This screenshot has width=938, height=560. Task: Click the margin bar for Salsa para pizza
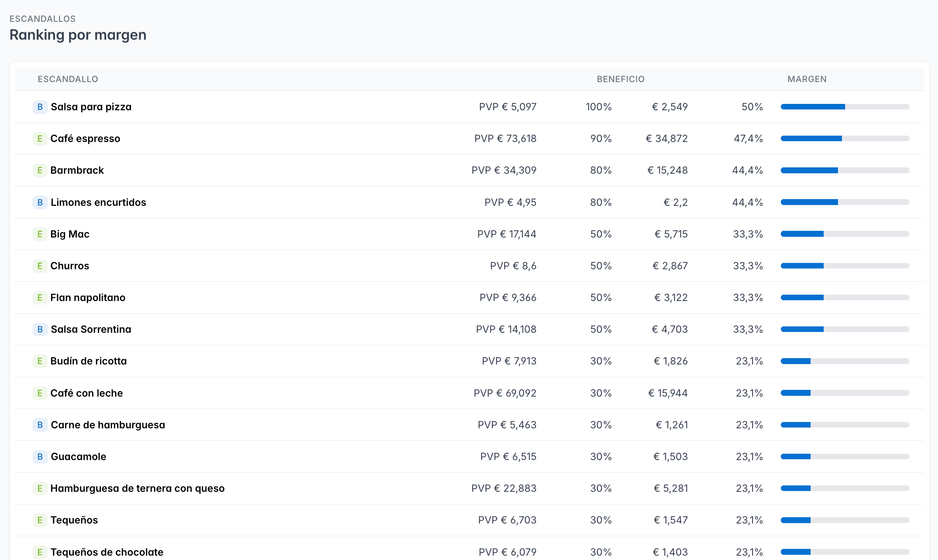(x=845, y=107)
